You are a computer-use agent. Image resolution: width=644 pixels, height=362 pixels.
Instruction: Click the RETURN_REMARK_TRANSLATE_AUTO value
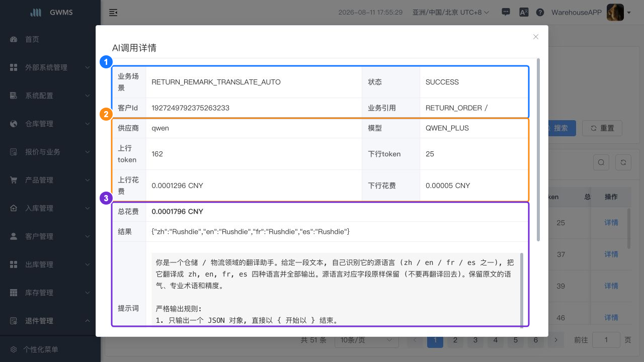[216, 82]
